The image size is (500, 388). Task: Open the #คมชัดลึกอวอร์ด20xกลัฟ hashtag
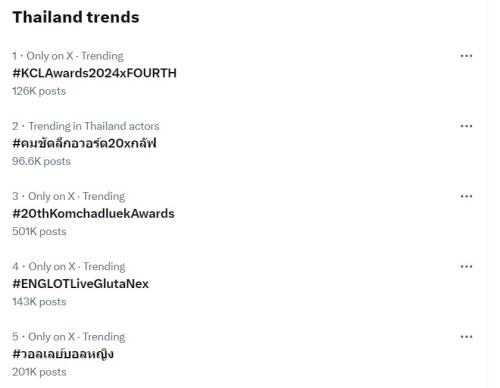(x=84, y=143)
